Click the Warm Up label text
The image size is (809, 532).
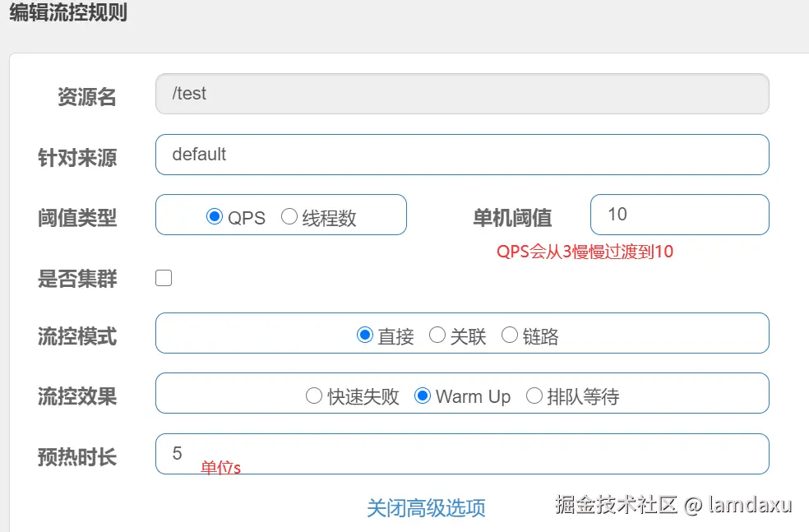(x=473, y=397)
